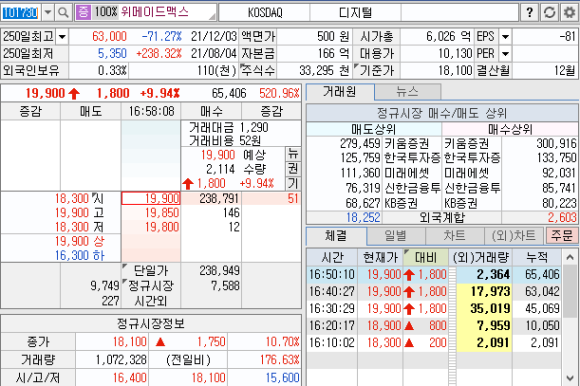580x386 pixels.
Task: Select the 16:30:29 trade row time
Action: coord(332,309)
